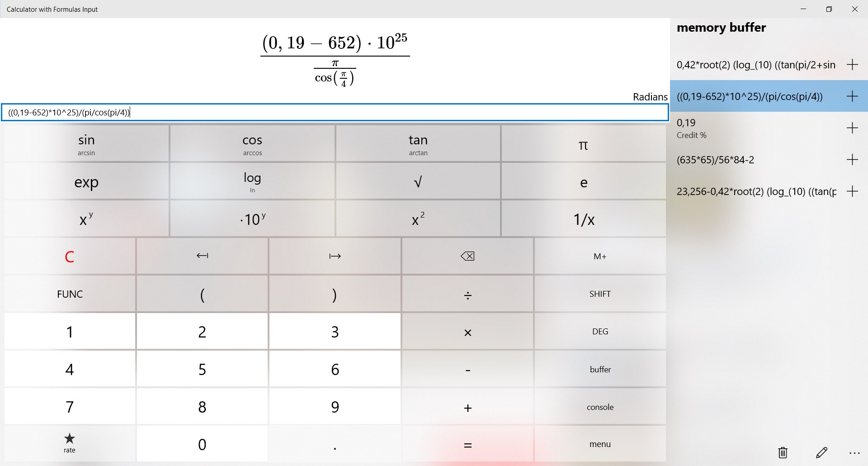
Task: Open the FUNC functions list
Action: coord(70,294)
